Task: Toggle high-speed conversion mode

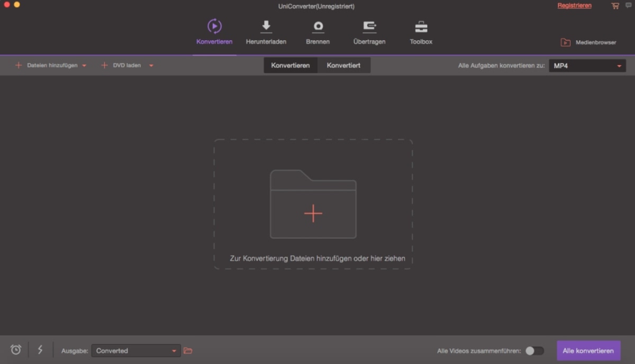Action: [40, 350]
